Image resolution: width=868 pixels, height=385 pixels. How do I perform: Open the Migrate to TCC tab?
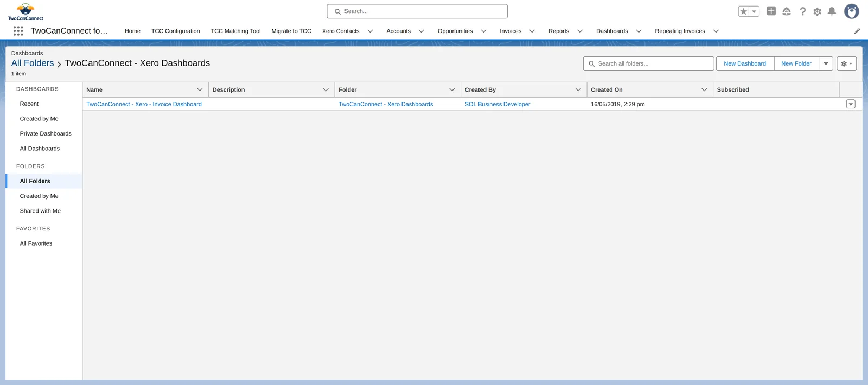coord(291,31)
